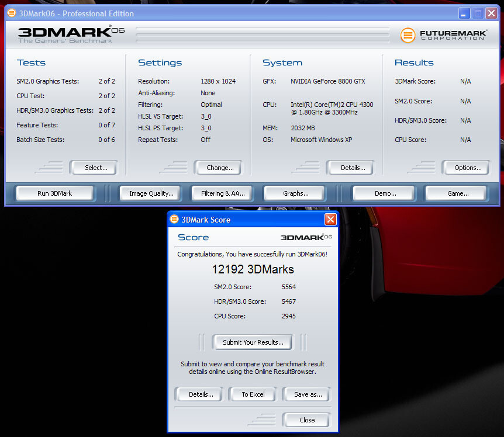The image size is (504, 437).
Task: Click the 3DMark06 title bar app icon
Action: click(x=12, y=13)
